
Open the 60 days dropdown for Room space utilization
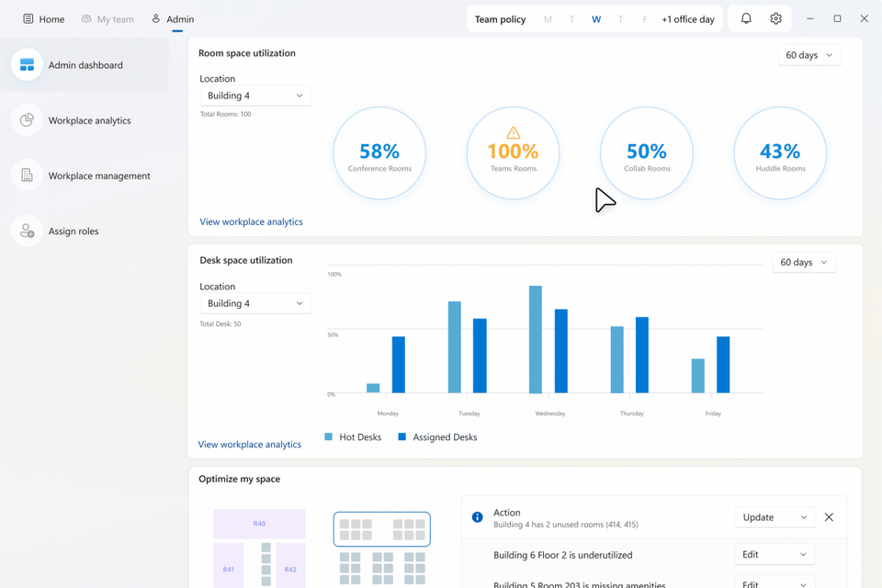click(808, 55)
